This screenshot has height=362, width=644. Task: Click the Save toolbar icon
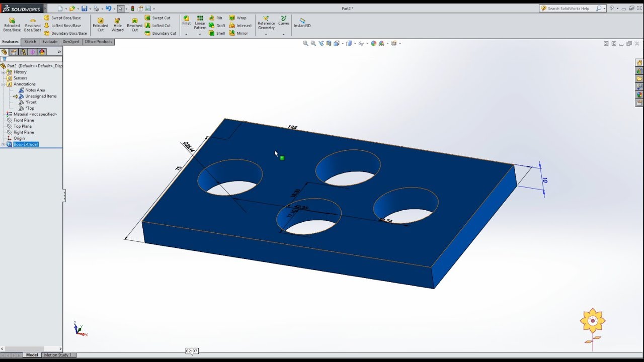point(84,9)
